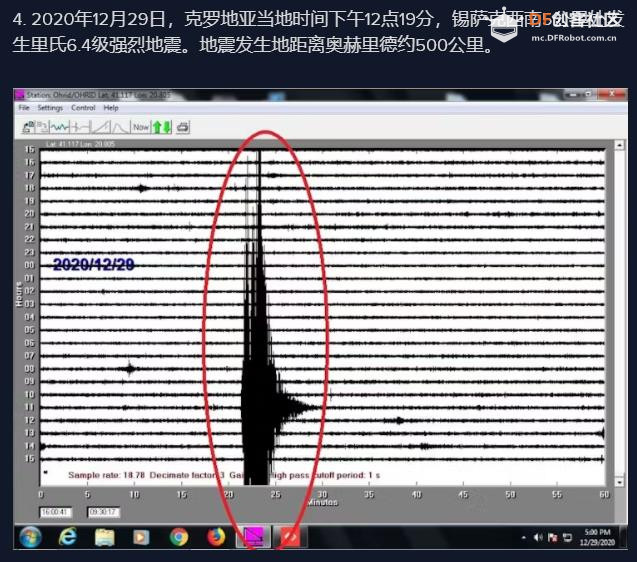Click the volume speaker tray icon
Image resolution: width=637 pixels, height=562 pixels.
(538, 538)
